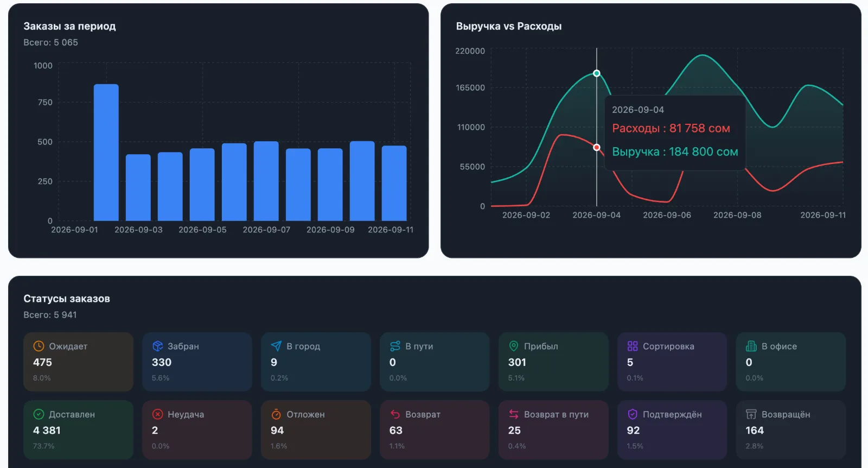Click the storefront icon beside Возвращён

click(x=751, y=414)
